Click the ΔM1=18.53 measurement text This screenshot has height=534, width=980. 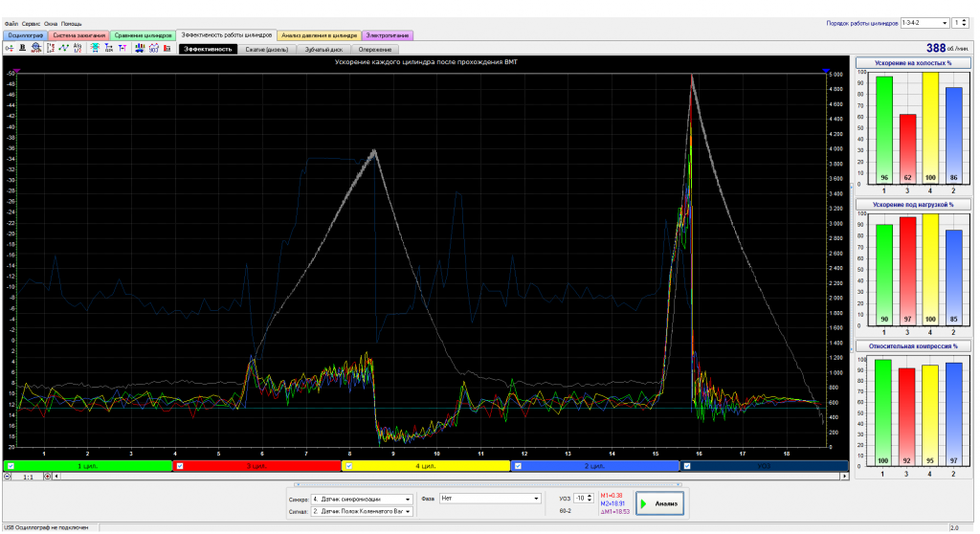click(614, 511)
